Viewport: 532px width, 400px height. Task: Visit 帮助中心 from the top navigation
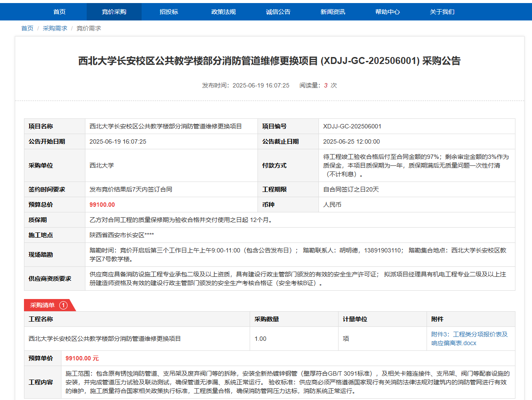[387, 12]
